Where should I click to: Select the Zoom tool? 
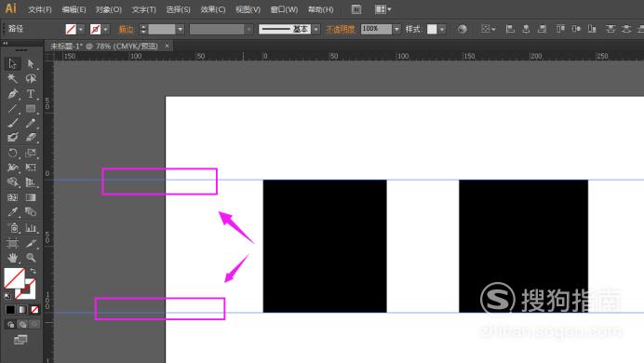[31, 258]
